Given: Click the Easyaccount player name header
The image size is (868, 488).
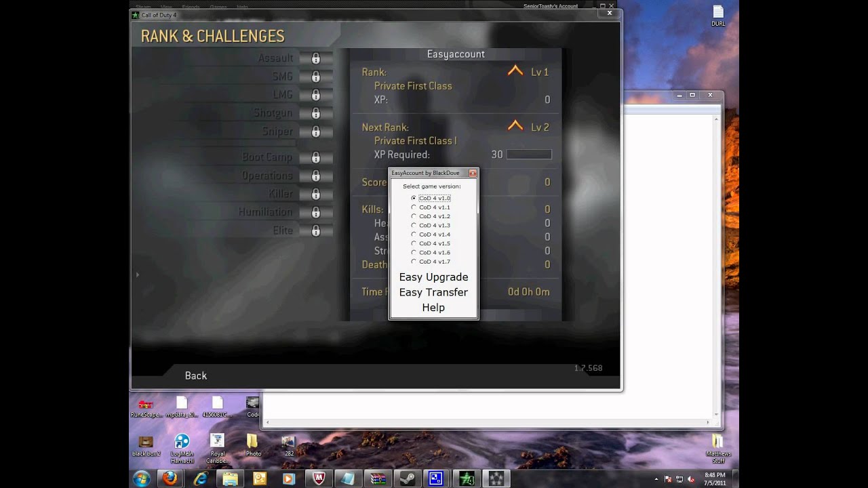Looking at the screenshot, I should [x=456, y=54].
